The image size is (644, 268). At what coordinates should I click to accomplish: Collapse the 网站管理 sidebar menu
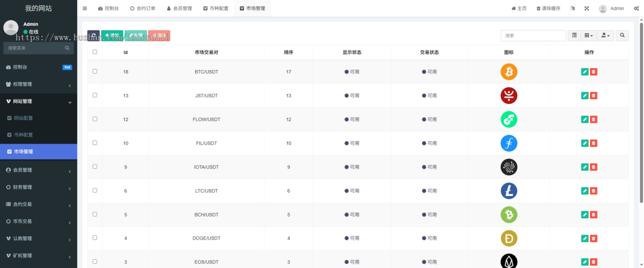pyautogui.click(x=39, y=101)
